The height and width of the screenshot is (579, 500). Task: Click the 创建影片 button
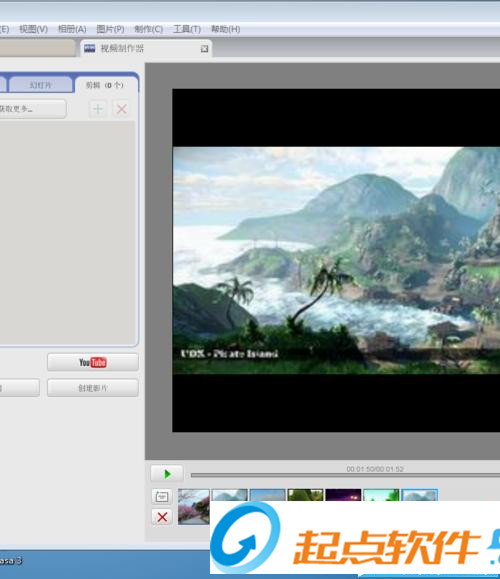(93, 388)
